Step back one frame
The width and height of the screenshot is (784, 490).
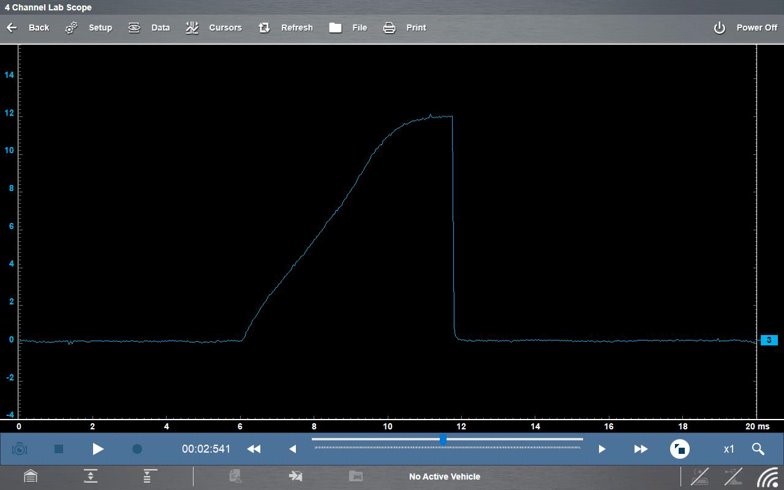(293, 449)
